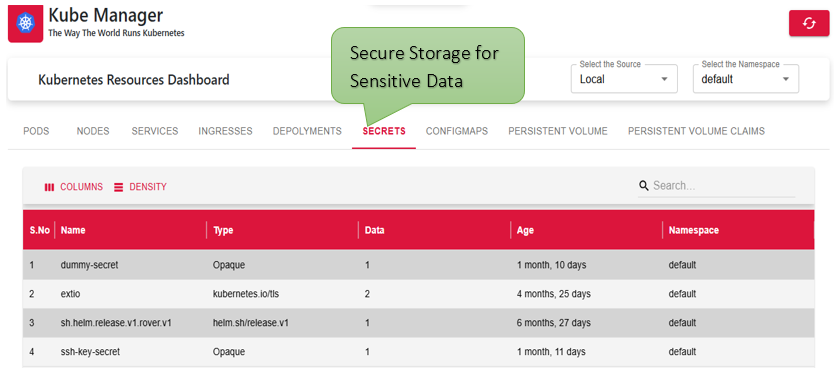Click the red refresh button
The height and width of the screenshot is (368, 834).
coord(809,23)
